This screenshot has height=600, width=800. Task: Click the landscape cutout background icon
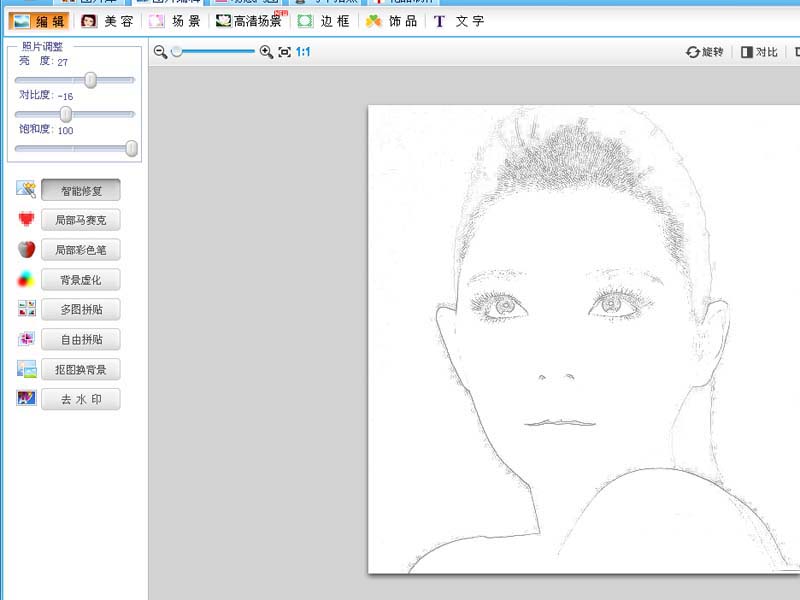click(x=27, y=369)
